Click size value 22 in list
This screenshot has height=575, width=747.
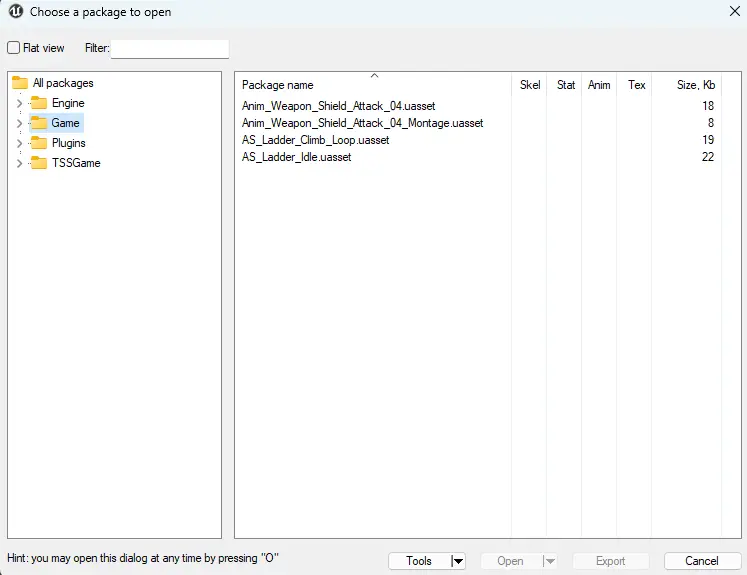point(708,157)
